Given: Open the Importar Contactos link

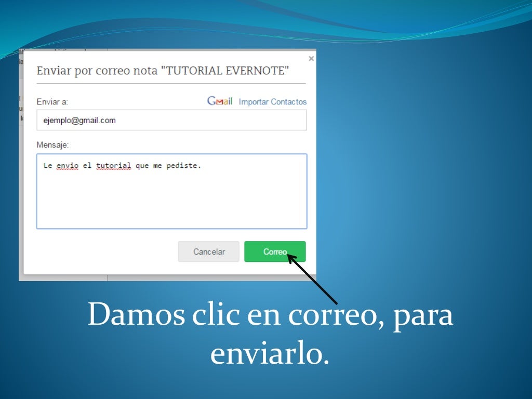Looking at the screenshot, I should [272, 102].
